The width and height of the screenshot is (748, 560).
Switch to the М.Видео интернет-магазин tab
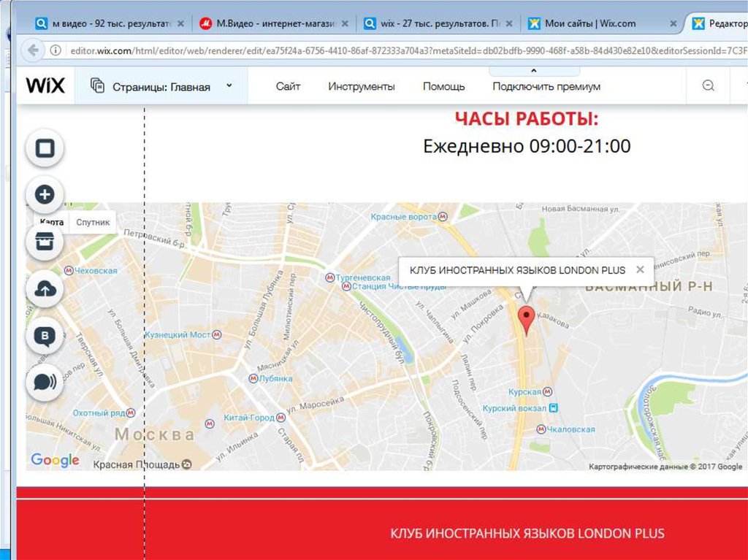click(x=275, y=23)
